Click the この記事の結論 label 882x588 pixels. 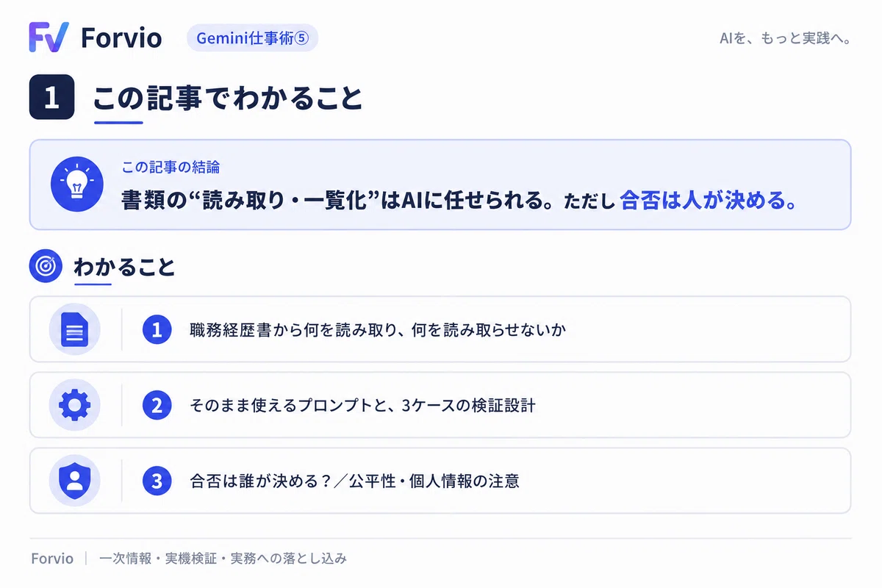click(x=171, y=167)
